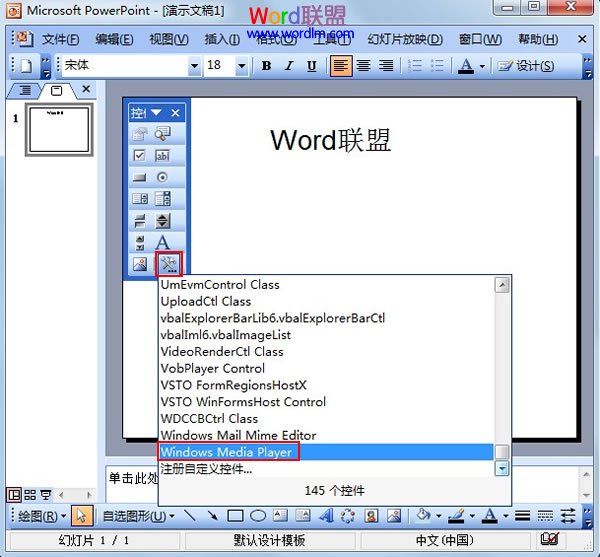Insert a vertical text box
Image resolution: width=600 pixels, height=557 pixels.
pyautogui.click(x=303, y=516)
